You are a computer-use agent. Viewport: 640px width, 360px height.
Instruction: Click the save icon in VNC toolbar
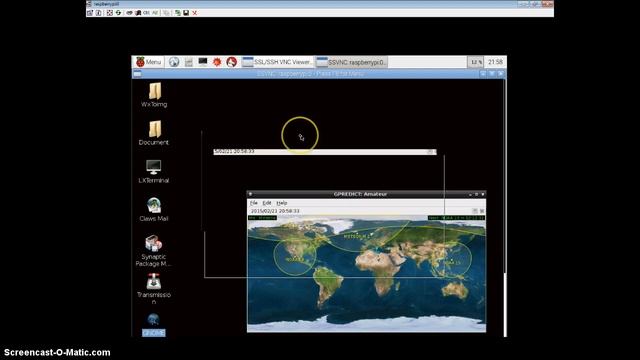(186, 13)
